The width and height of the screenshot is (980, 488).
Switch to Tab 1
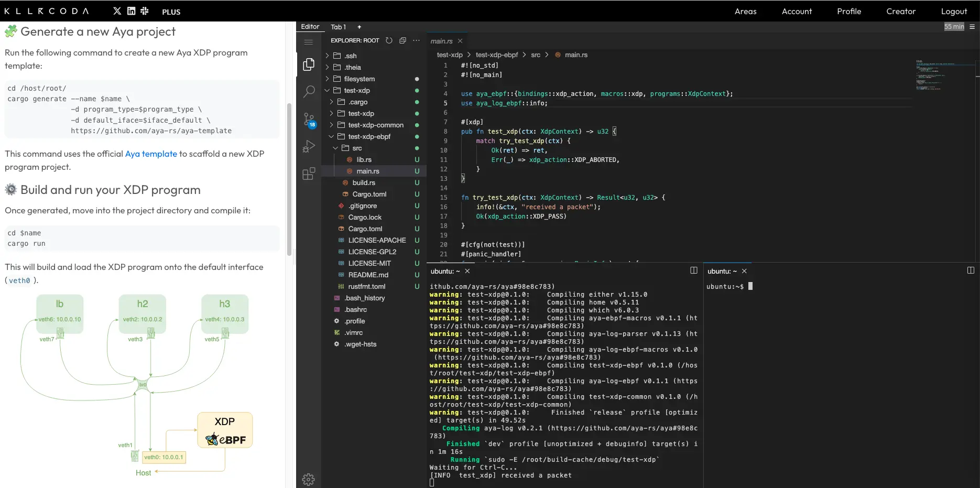pyautogui.click(x=338, y=27)
